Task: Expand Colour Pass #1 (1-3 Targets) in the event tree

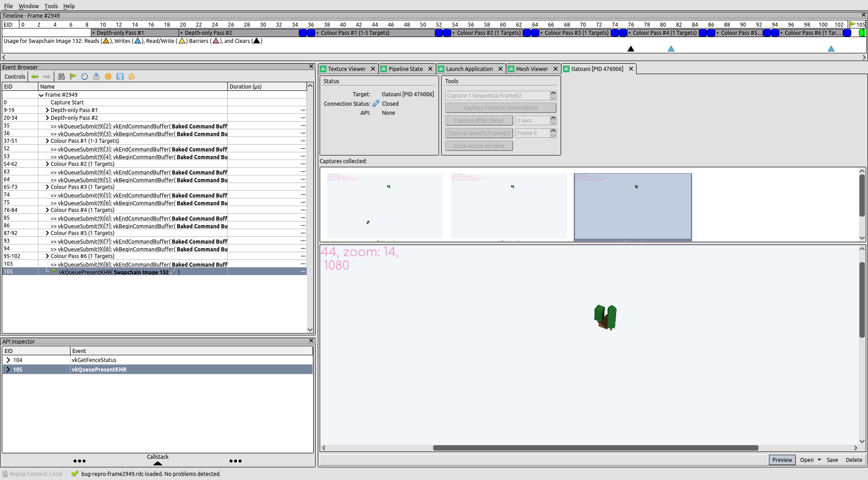Action: pos(47,141)
